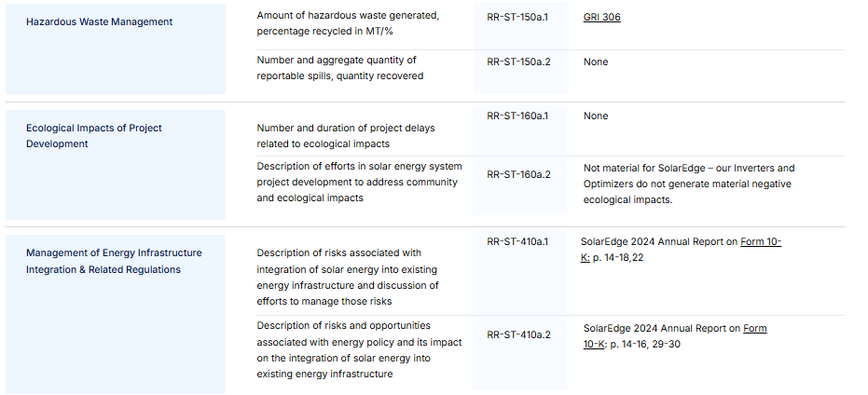The height and width of the screenshot is (395, 868).
Task: Select code RR-ST-160a.1
Action: click(x=517, y=116)
